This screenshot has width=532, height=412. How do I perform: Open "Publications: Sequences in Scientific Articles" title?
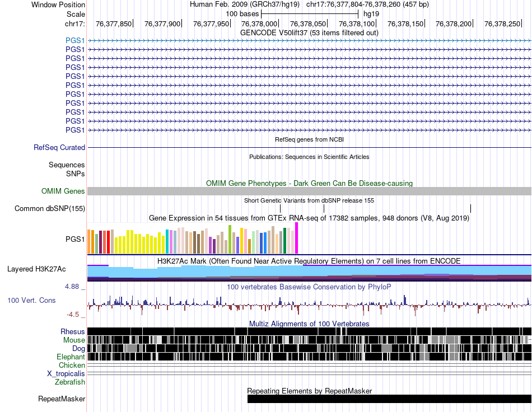point(309,157)
